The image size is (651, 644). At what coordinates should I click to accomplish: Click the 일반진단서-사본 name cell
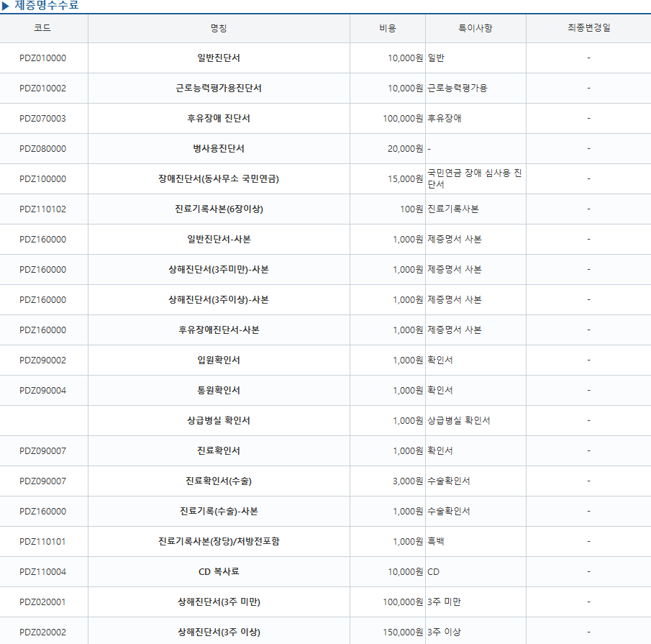click(x=219, y=239)
